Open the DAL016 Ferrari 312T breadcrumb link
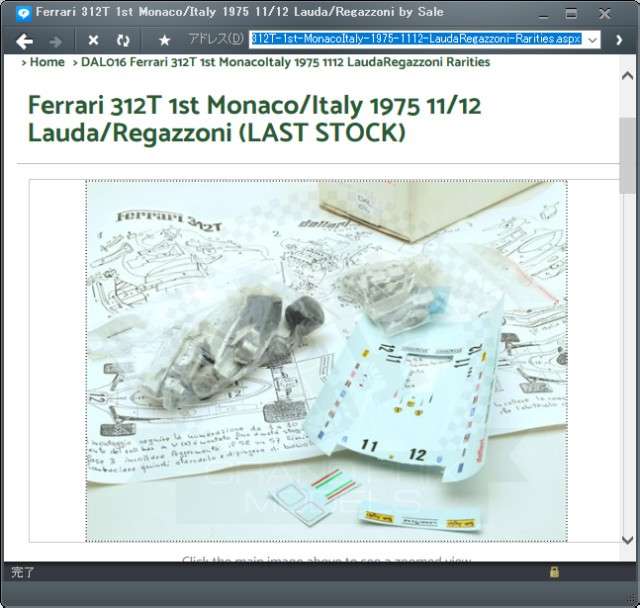640x608 pixels. [x=285, y=62]
